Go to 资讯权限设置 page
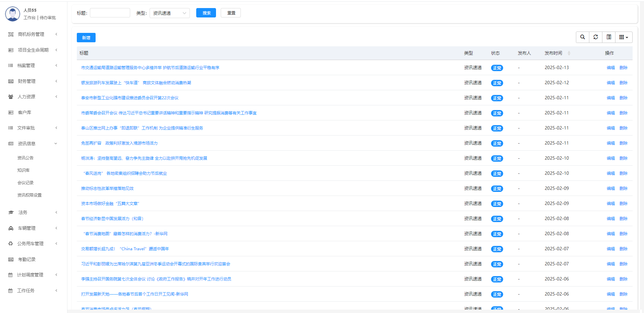The image size is (644, 313). pyautogui.click(x=30, y=195)
